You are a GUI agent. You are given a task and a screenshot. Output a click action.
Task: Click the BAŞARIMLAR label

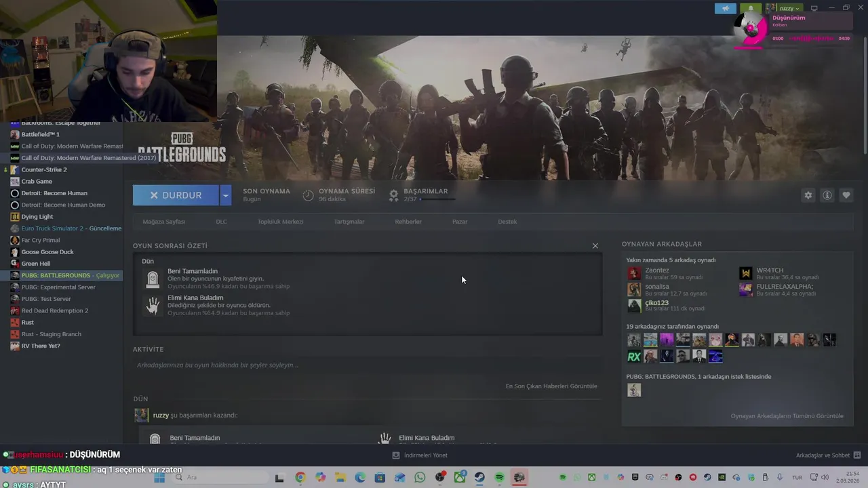pos(425,191)
